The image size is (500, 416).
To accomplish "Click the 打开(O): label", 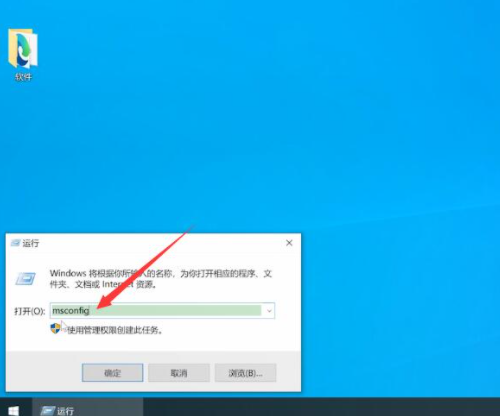I will 29,311.
